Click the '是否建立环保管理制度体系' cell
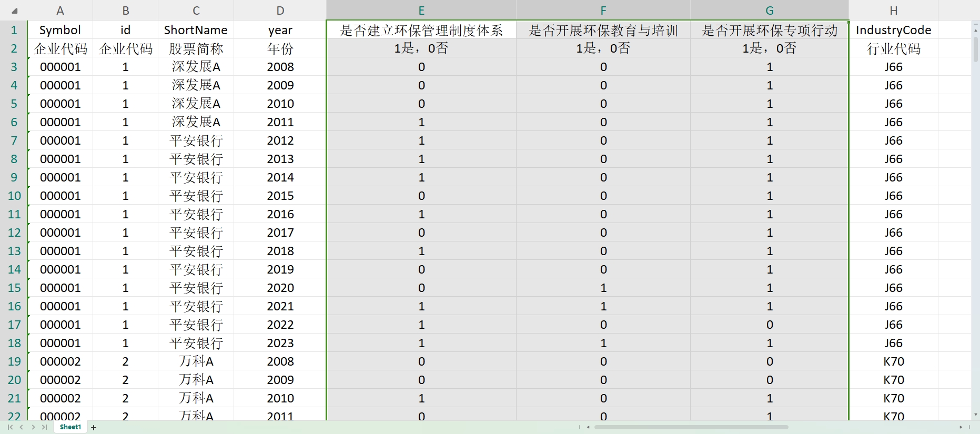 (421, 30)
